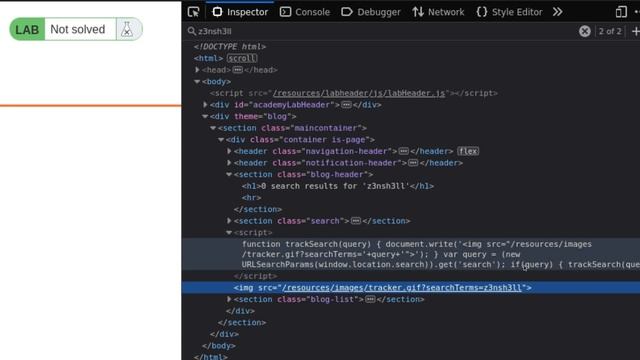
Task: Open the Console tab
Action: (305, 12)
